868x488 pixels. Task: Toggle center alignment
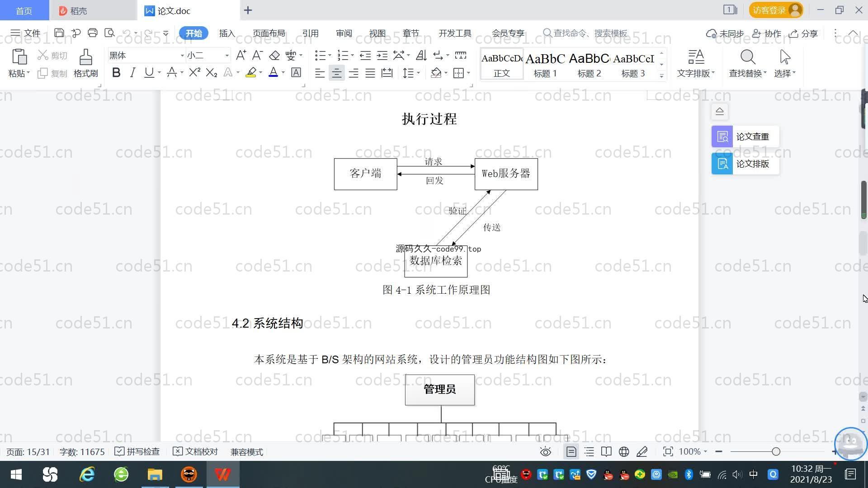[336, 73]
